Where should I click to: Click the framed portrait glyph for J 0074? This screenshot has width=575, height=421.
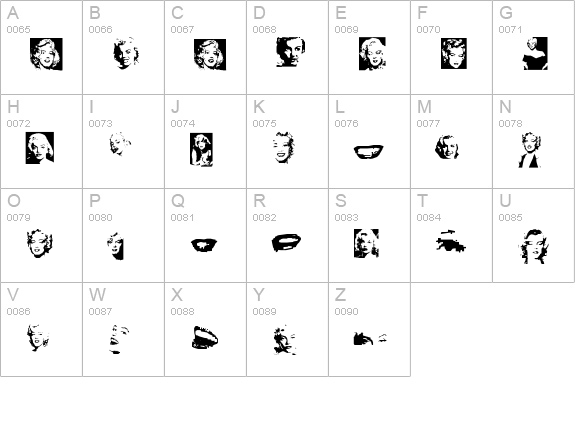[x=201, y=150]
